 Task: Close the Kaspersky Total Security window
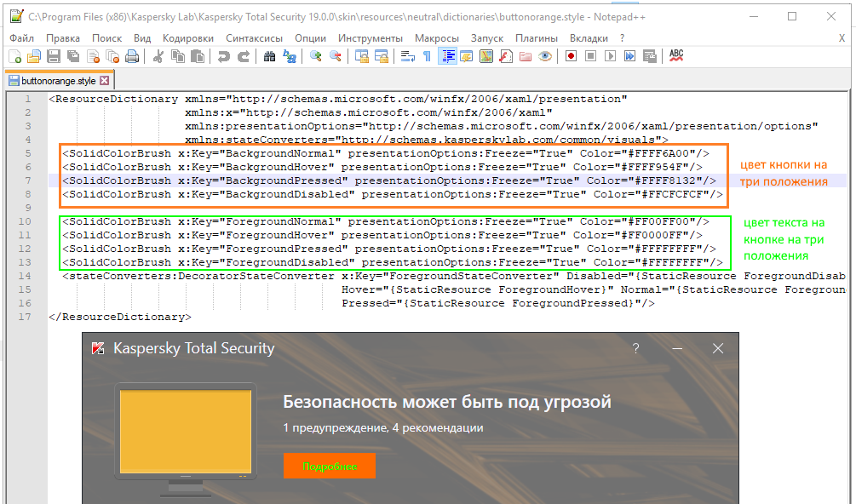pyautogui.click(x=718, y=348)
